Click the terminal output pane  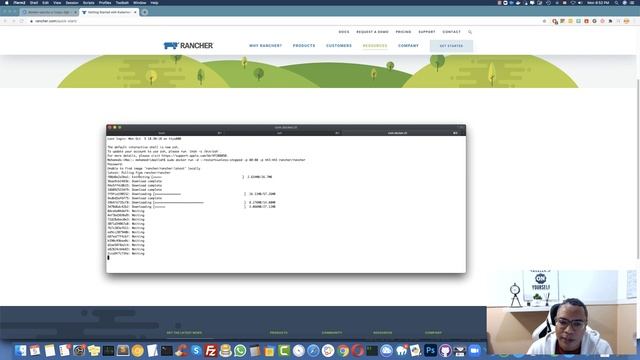pos(286,204)
